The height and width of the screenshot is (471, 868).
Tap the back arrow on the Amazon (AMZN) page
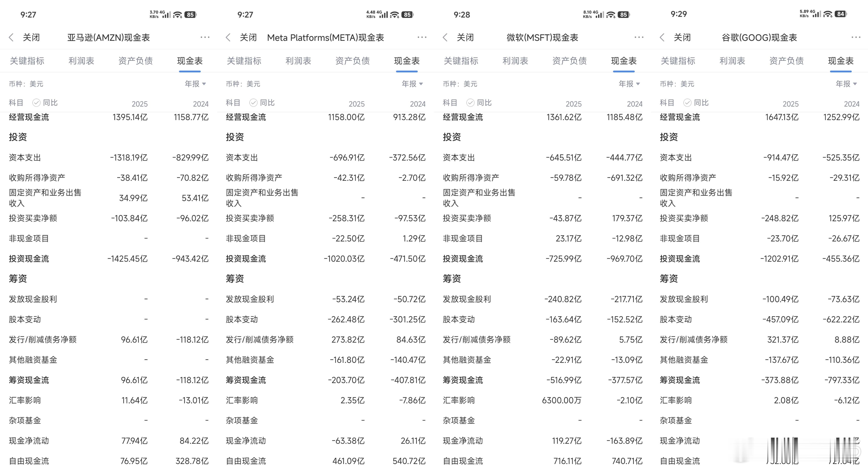tap(11, 37)
